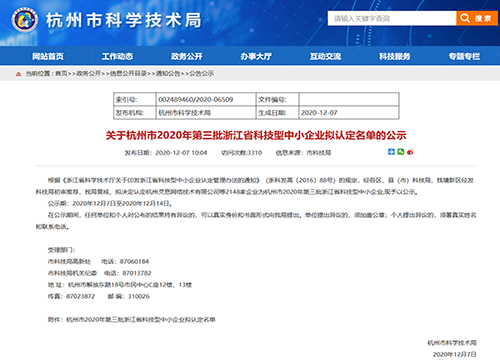Image resolution: width=500 pixels, height=360 pixels.
Task: Open the 互动交流 navigation tab
Action: [x=326, y=56]
